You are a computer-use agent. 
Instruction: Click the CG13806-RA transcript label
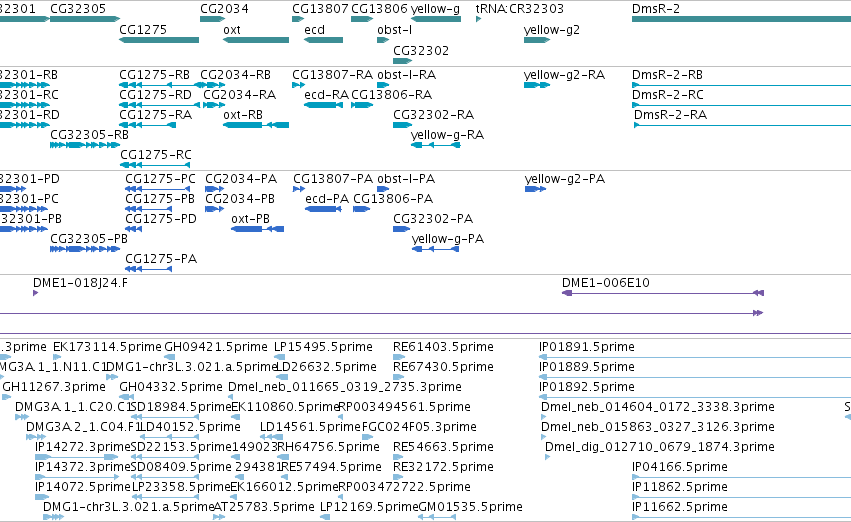click(391, 95)
